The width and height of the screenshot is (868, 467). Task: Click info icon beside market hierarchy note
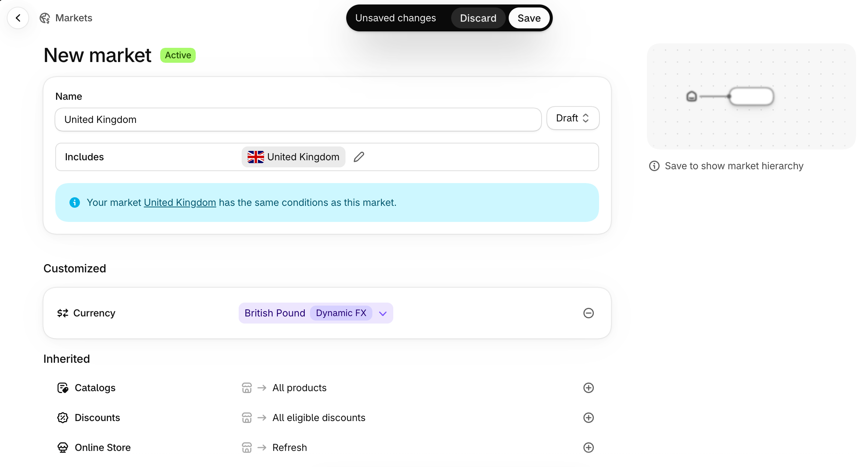(654, 166)
